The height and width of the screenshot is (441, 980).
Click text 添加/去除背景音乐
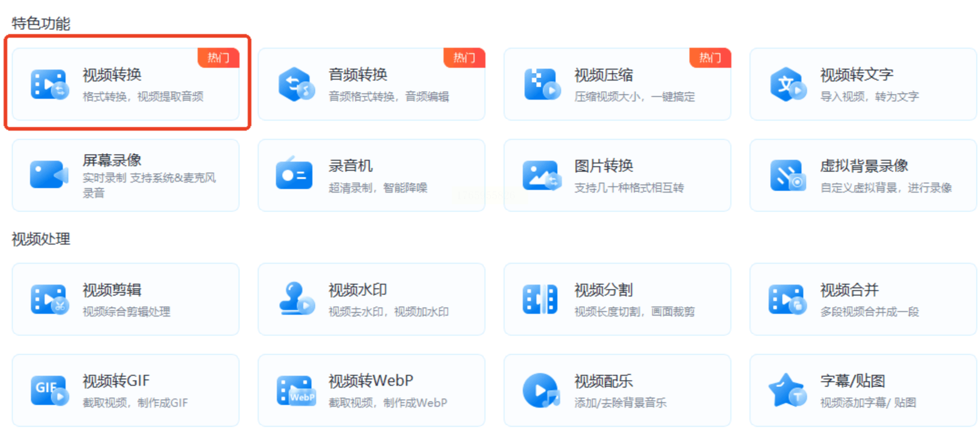[621, 403]
